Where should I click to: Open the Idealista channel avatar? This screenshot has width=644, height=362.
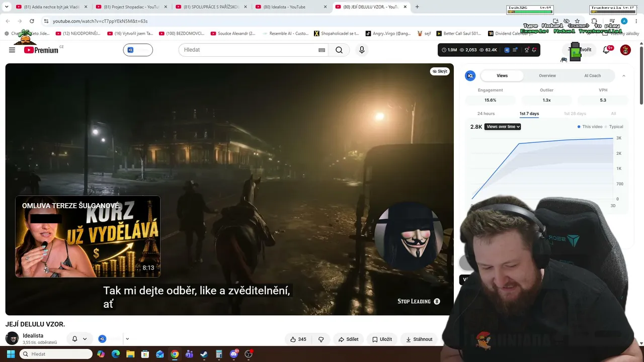coord(12,338)
